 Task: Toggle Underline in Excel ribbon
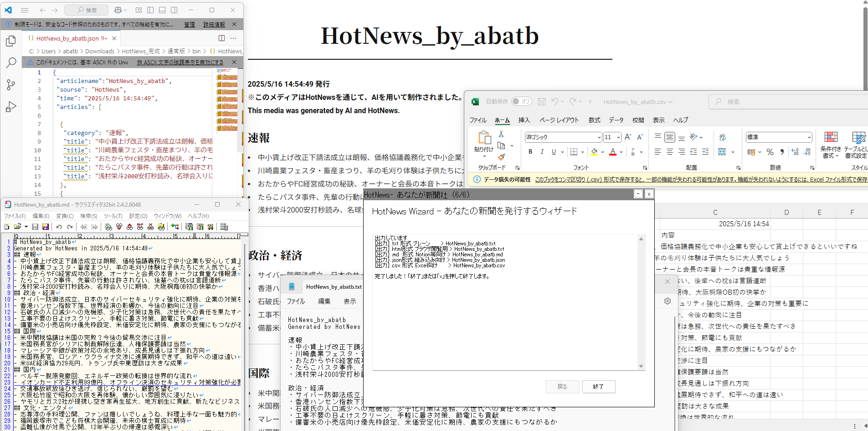(x=554, y=151)
